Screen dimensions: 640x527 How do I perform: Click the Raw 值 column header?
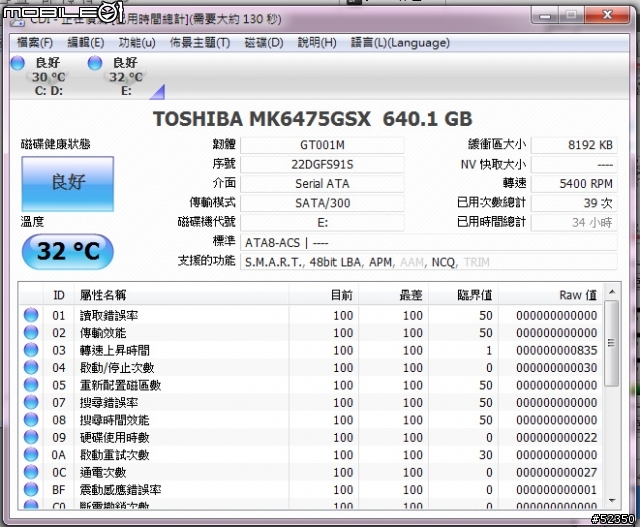point(551,295)
